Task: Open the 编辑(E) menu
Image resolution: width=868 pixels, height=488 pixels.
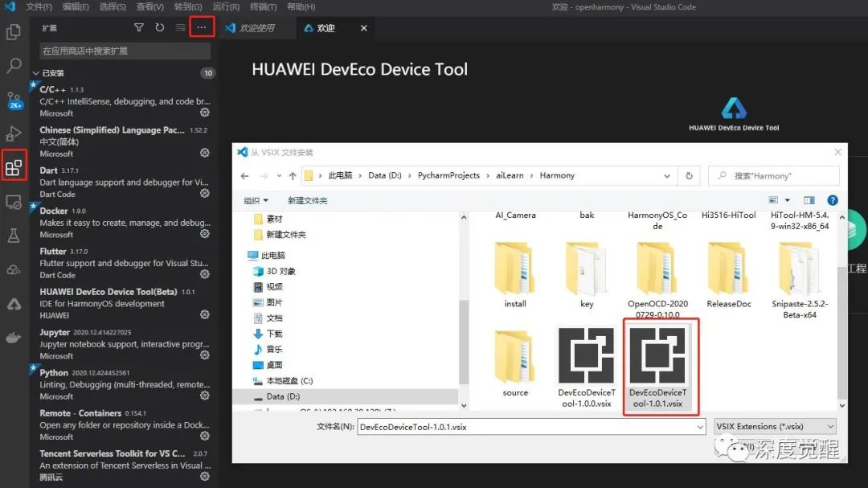Action: (x=76, y=6)
